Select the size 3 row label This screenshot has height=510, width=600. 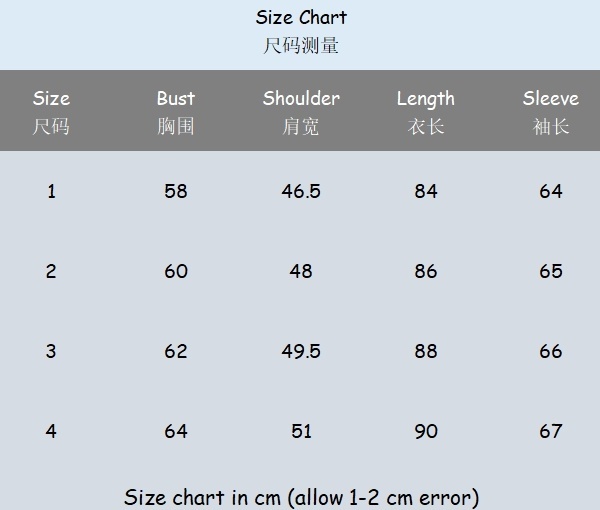tap(51, 351)
